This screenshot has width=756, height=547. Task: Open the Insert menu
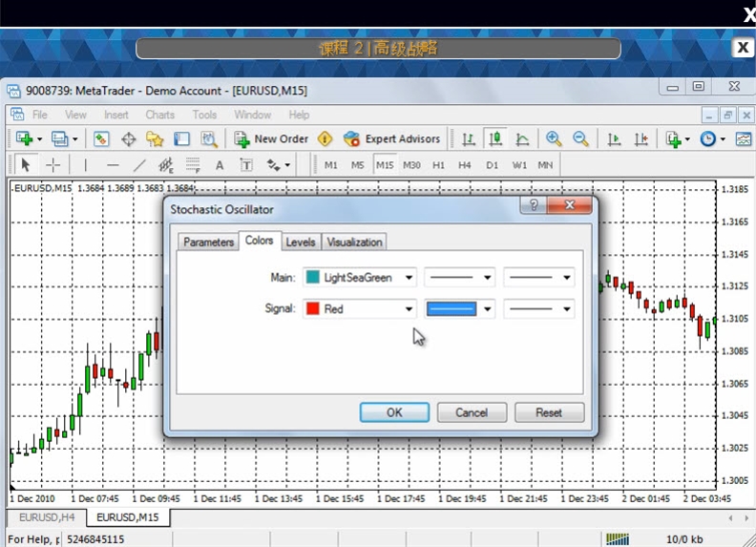click(116, 115)
